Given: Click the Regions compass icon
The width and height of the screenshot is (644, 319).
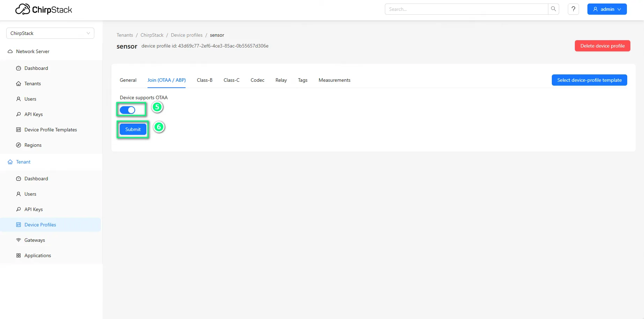Looking at the screenshot, I should coord(19,145).
